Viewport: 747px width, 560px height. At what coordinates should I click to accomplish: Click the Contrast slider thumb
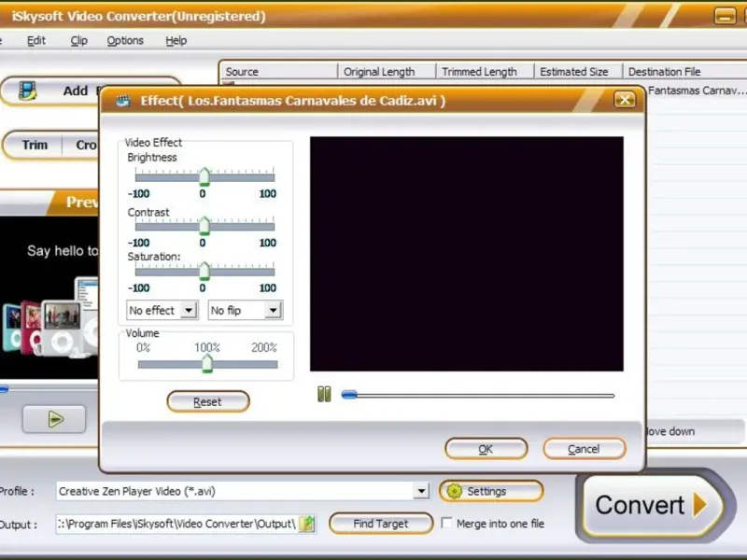click(204, 226)
